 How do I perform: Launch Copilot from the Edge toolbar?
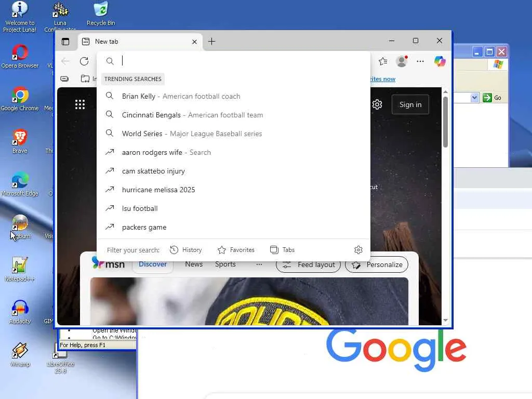(440, 61)
